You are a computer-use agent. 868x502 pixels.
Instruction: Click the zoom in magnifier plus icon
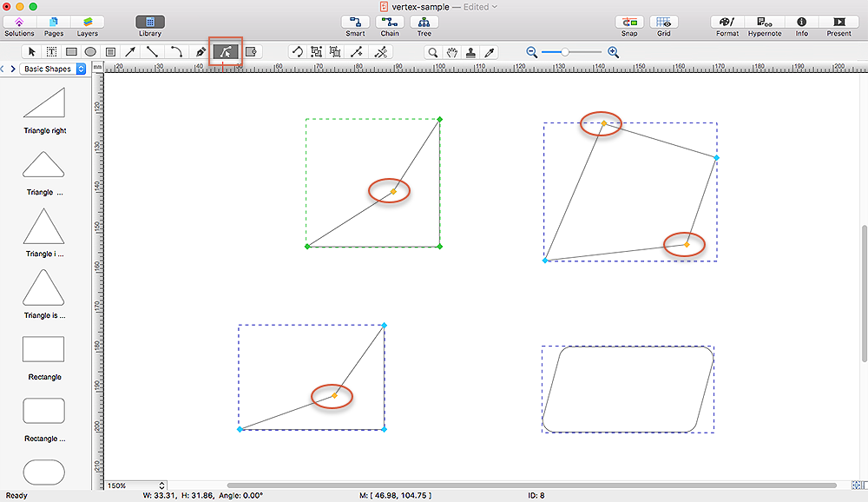[613, 52]
